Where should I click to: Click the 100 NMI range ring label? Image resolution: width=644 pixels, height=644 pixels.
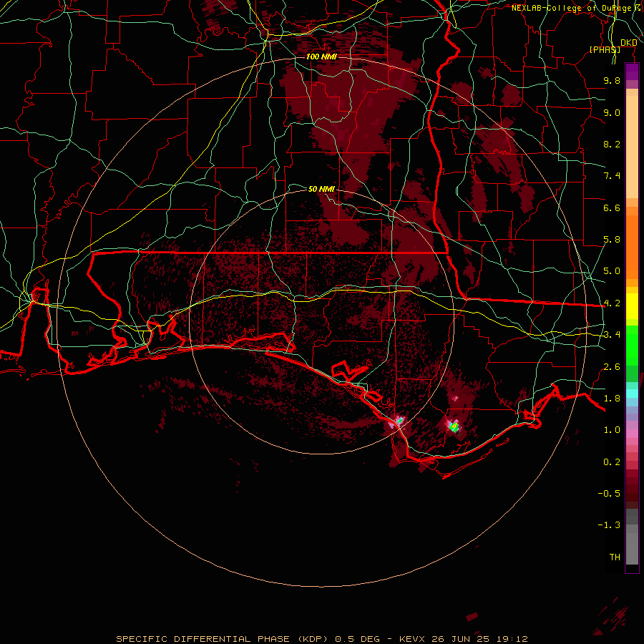[x=321, y=57]
